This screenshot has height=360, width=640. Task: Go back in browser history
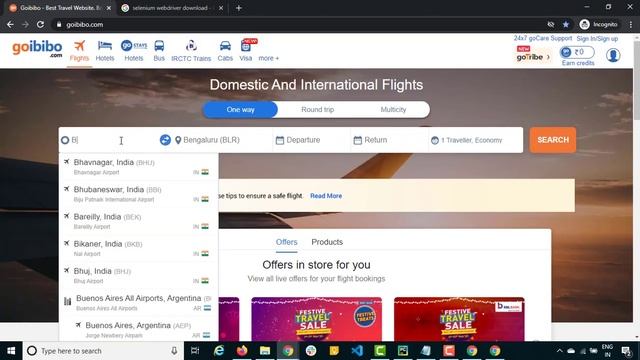[x=10, y=24]
